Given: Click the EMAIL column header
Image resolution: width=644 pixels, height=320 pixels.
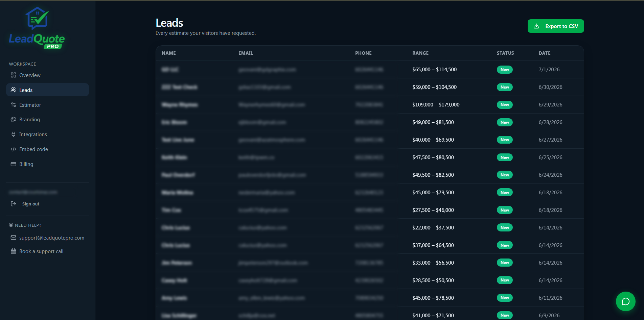Looking at the screenshot, I should point(246,53).
